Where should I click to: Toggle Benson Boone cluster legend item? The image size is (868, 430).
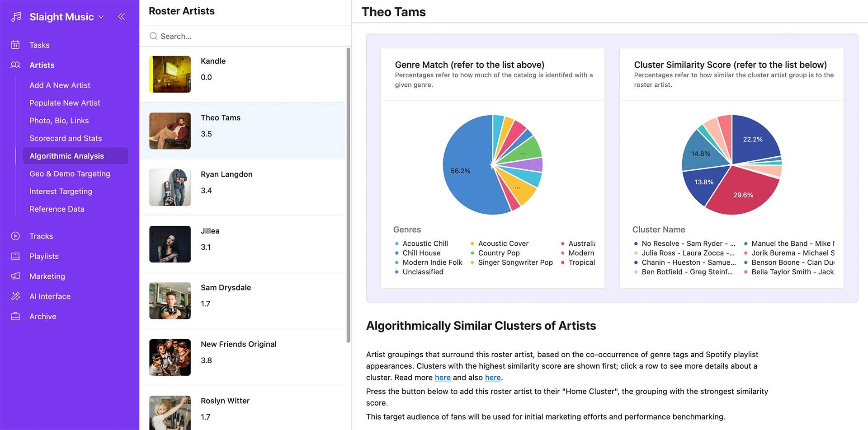point(792,262)
